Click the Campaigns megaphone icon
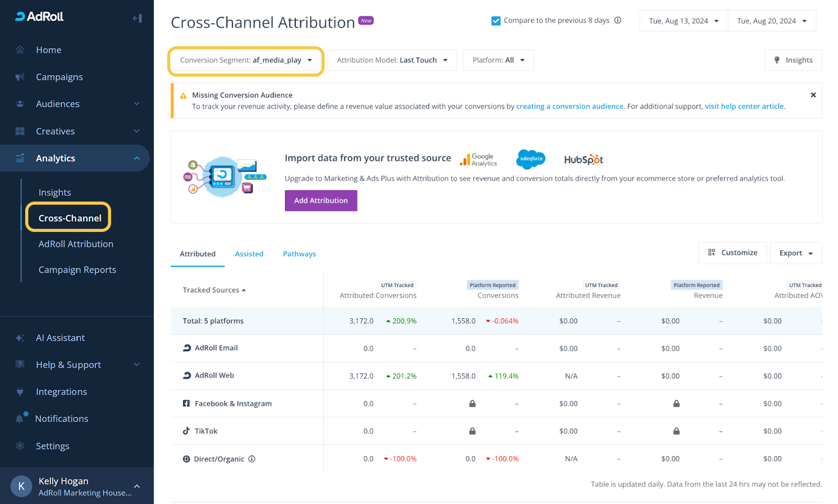Viewport: 838px width, 504px height. (x=20, y=77)
